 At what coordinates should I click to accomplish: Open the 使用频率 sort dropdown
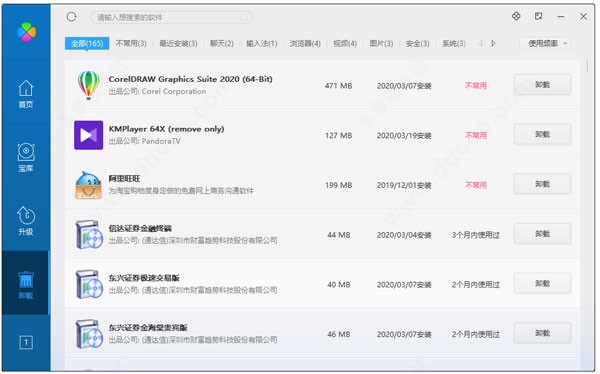coord(545,43)
